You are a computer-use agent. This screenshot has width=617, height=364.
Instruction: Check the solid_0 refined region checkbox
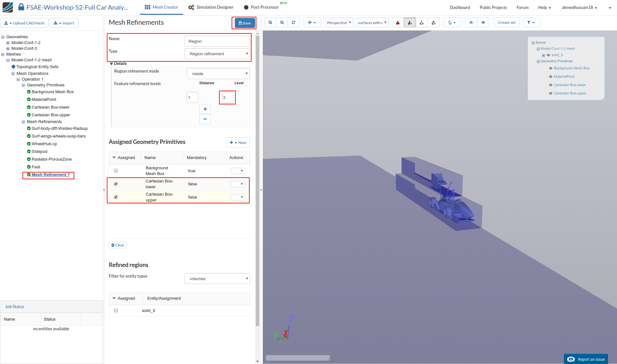coord(116,310)
